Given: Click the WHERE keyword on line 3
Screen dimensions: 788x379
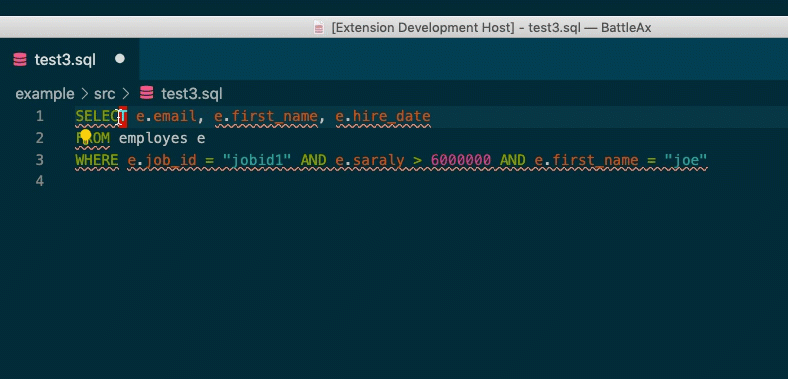Looking at the screenshot, I should [97, 160].
